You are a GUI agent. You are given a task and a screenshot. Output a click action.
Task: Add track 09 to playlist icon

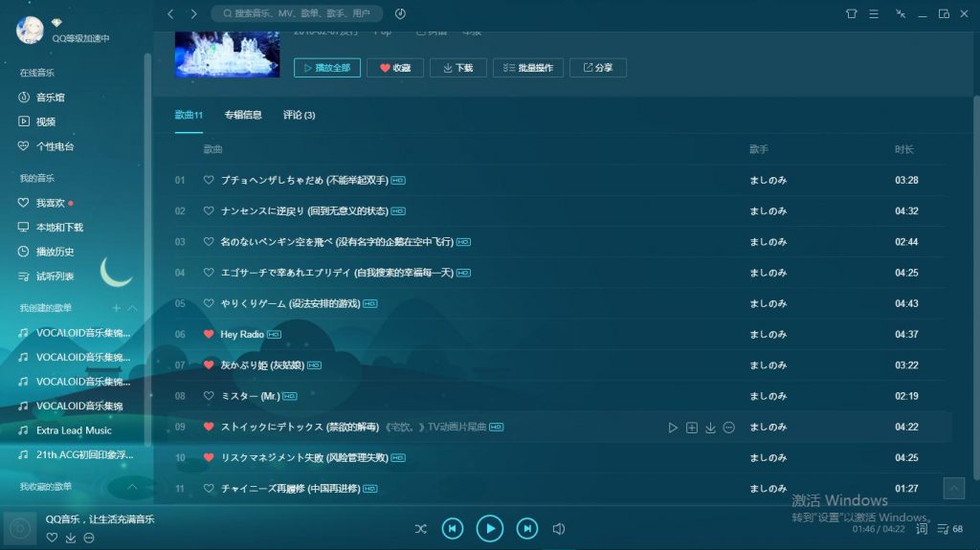tap(692, 428)
